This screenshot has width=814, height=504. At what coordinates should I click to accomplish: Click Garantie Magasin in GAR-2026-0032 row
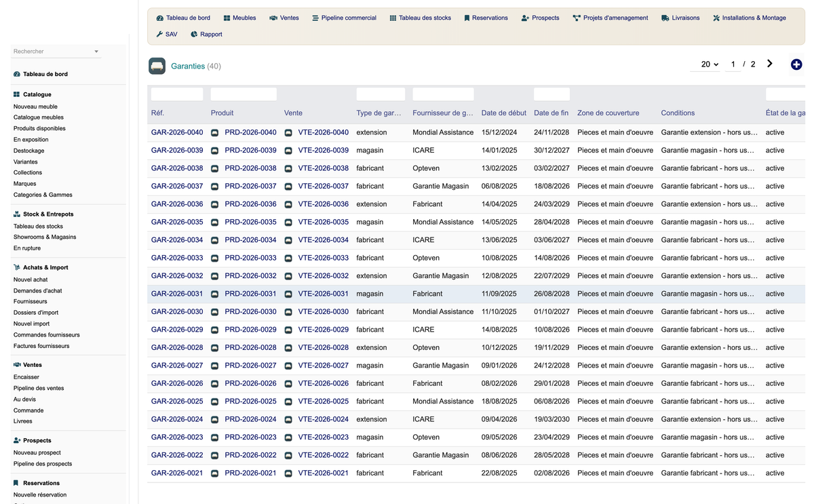click(441, 276)
